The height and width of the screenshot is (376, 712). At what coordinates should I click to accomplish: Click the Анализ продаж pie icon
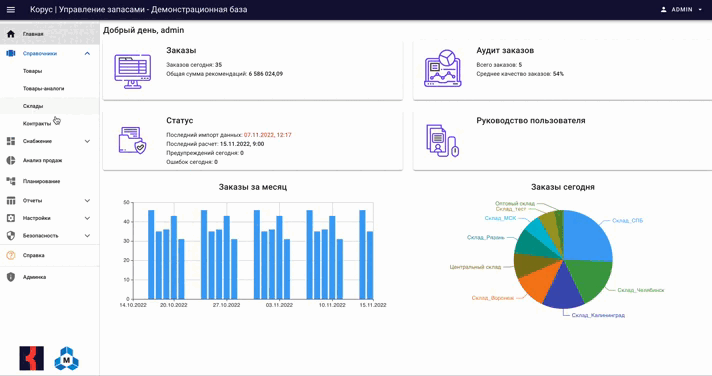coord(11,160)
